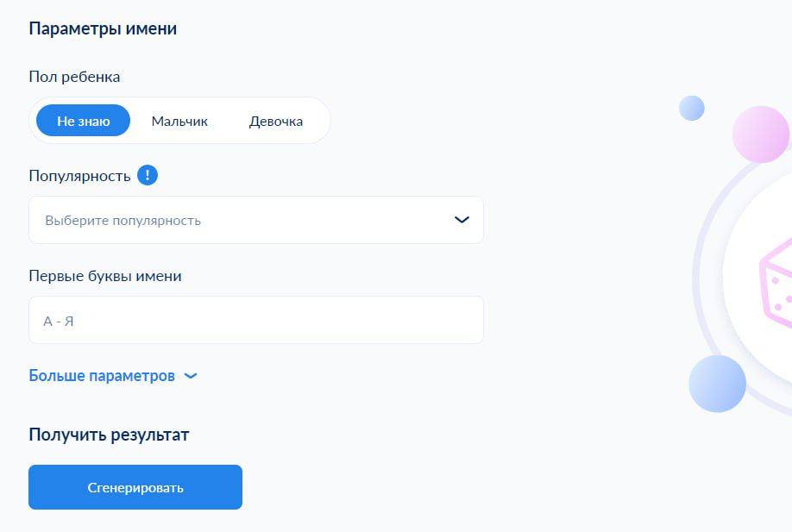This screenshot has height=532, width=792.
Task: Click the small blue decorative bubble
Action: (692, 108)
